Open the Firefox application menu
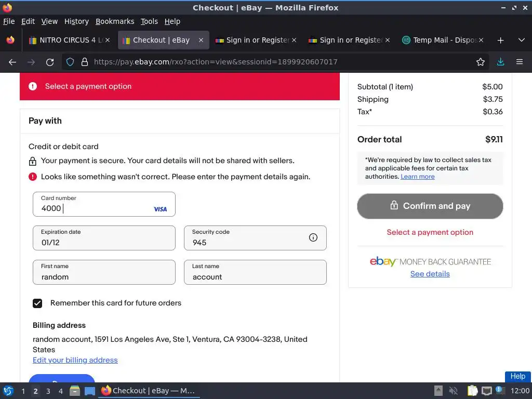This screenshot has height=399, width=532. pyautogui.click(x=519, y=62)
